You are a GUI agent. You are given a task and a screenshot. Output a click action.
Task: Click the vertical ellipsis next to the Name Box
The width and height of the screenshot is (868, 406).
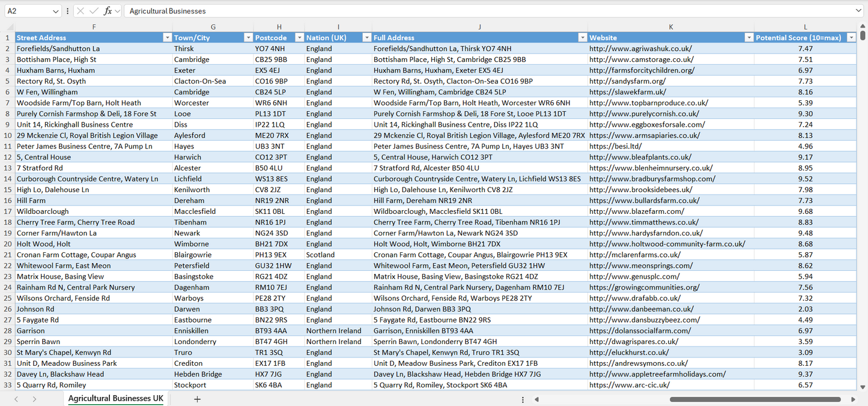(x=67, y=10)
